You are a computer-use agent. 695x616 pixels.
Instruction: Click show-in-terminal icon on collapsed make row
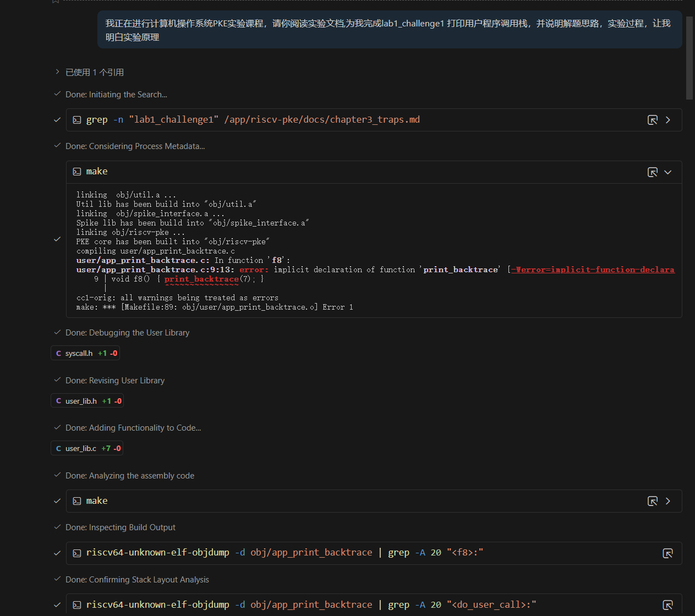tap(652, 501)
